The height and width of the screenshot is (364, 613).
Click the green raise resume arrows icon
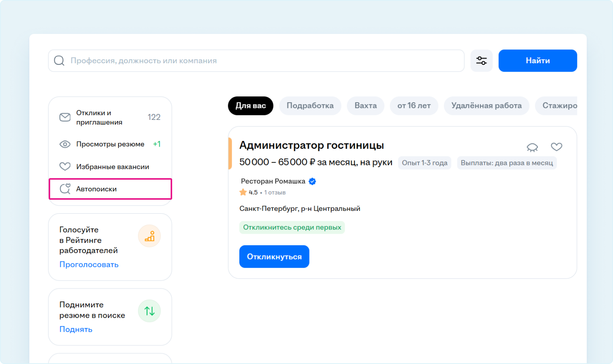149,311
